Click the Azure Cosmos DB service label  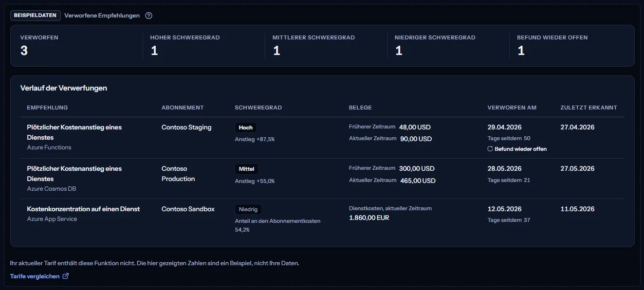(x=52, y=189)
